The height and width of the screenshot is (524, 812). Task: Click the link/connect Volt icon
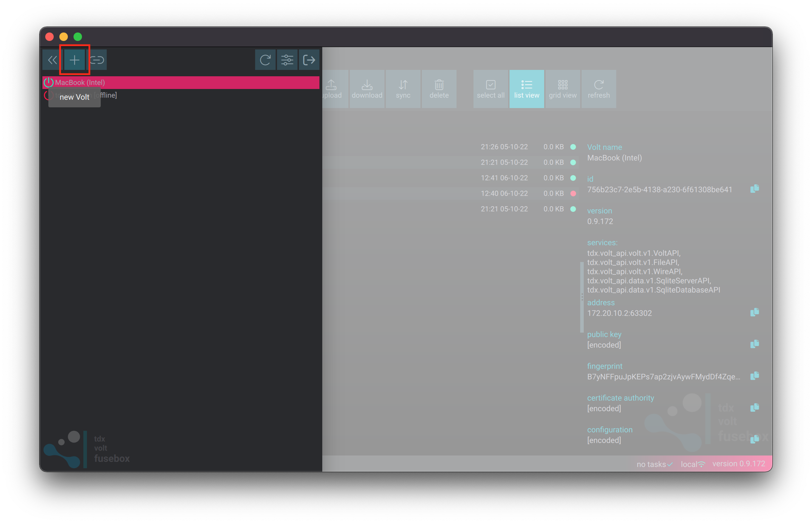click(x=96, y=60)
